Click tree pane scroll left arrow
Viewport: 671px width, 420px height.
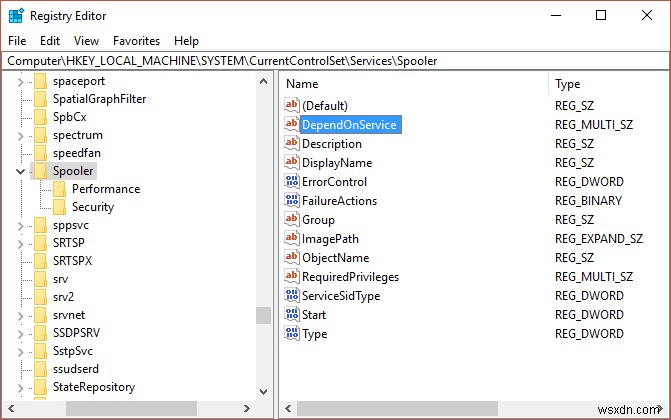(11, 408)
